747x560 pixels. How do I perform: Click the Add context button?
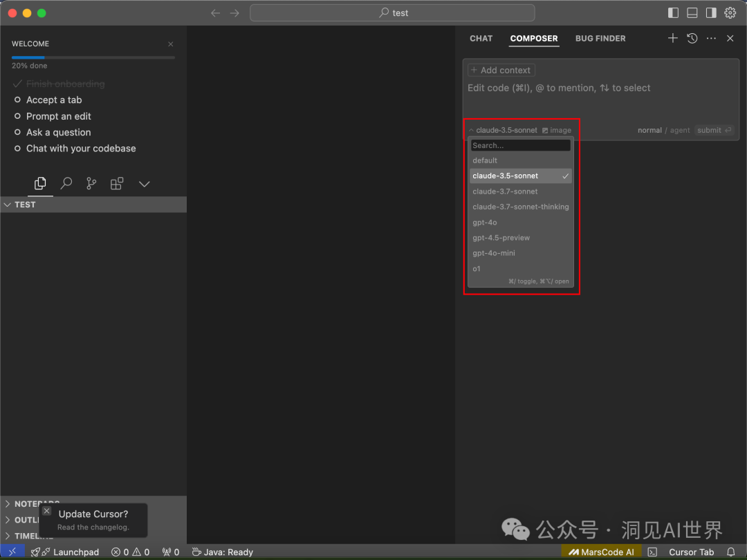[x=501, y=70]
